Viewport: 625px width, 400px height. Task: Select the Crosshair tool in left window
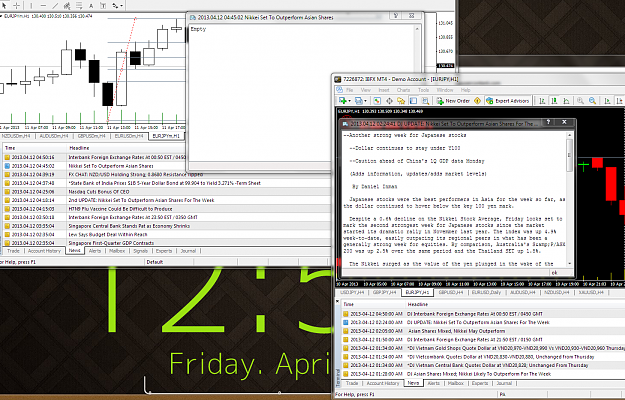pos(16,5)
